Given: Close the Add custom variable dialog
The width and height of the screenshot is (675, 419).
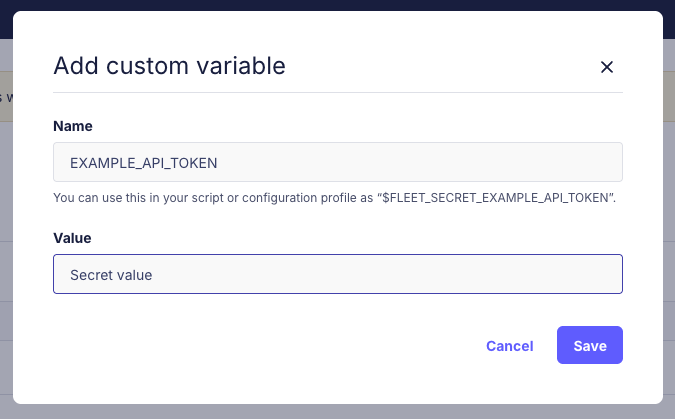Looking at the screenshot, I should coord(606,67).
